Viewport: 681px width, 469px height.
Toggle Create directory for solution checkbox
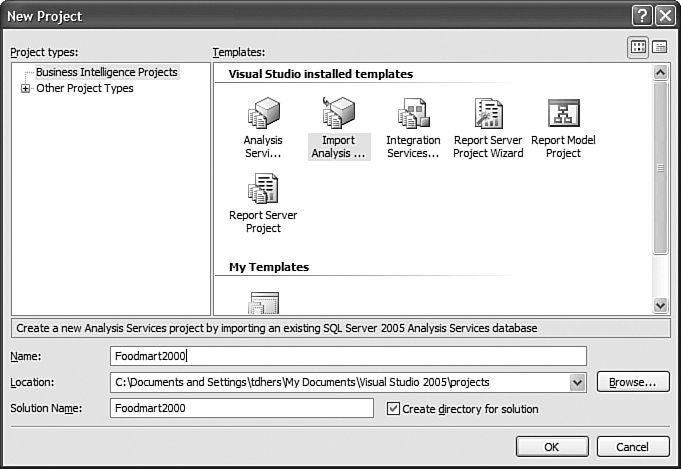(393, 409)
